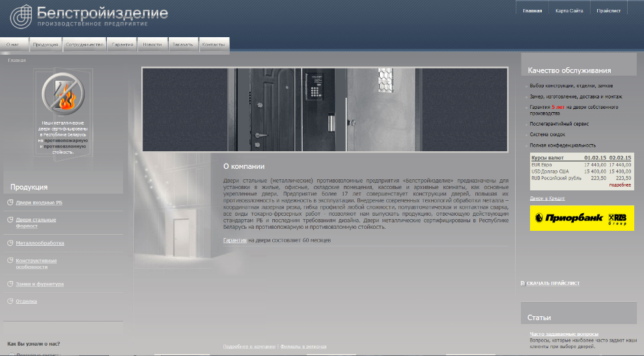Go to the Металлообработка link
This screenshot has width=644, height=356.
pyautogui.click(x=40, y=243)
